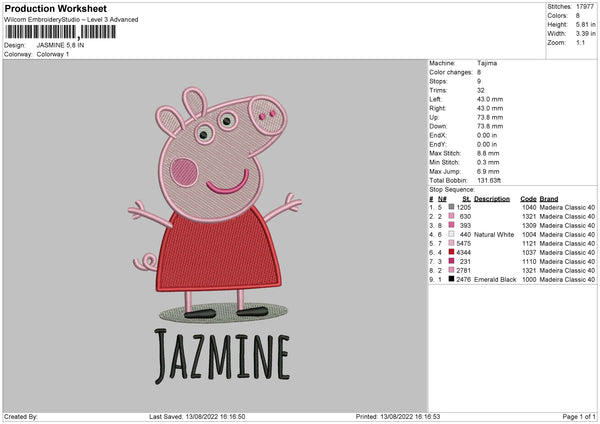Select thread code '1040' in stop row 1
The image size is (600, 424).
pos(529,207)
